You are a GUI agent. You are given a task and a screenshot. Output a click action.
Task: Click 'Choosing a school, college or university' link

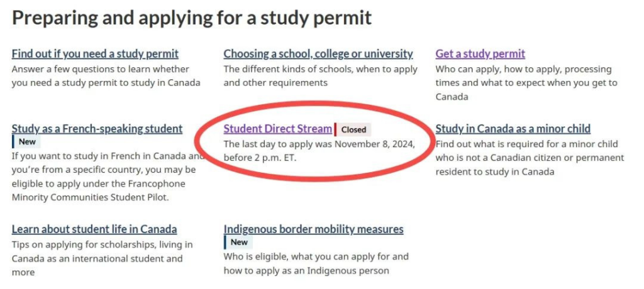pos(318,54)
